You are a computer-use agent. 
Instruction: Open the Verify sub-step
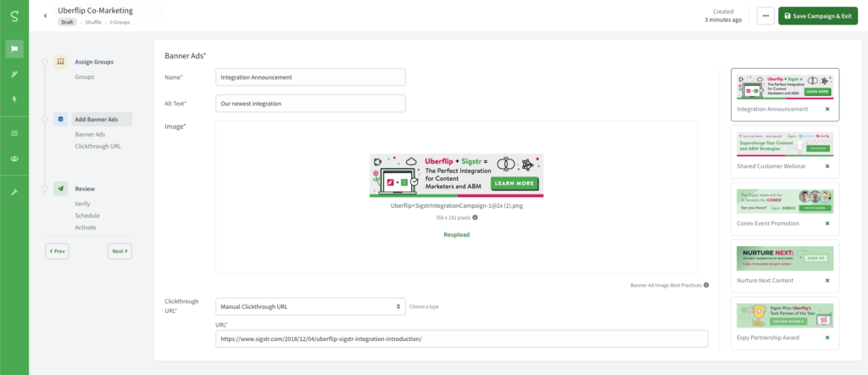82,204
